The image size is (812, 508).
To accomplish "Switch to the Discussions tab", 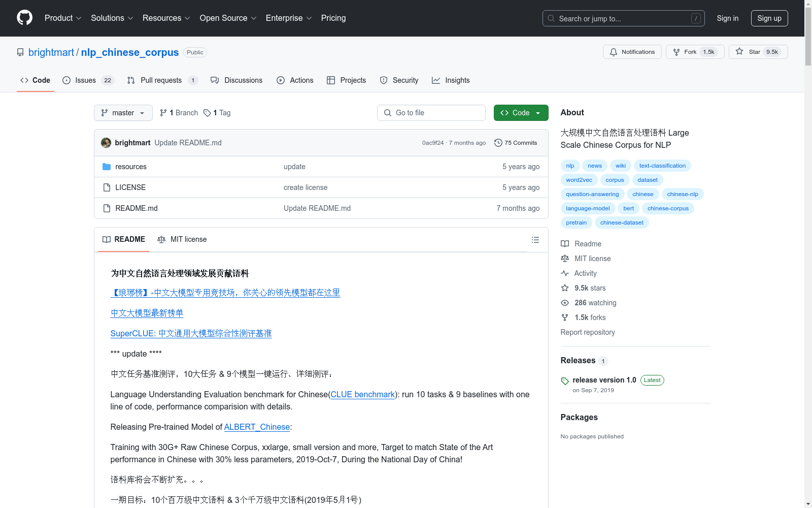I will pyautogui.click(x=236, y=80).
